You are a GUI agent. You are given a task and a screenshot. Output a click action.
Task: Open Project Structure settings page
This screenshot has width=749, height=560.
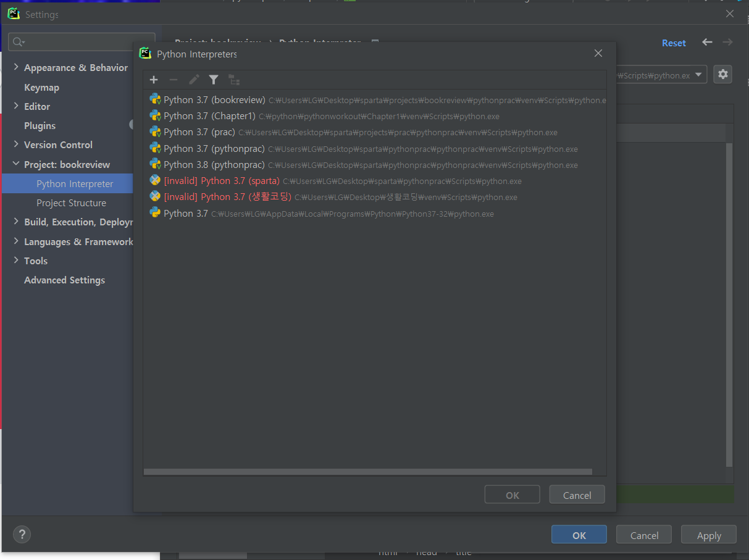(71, 203)
